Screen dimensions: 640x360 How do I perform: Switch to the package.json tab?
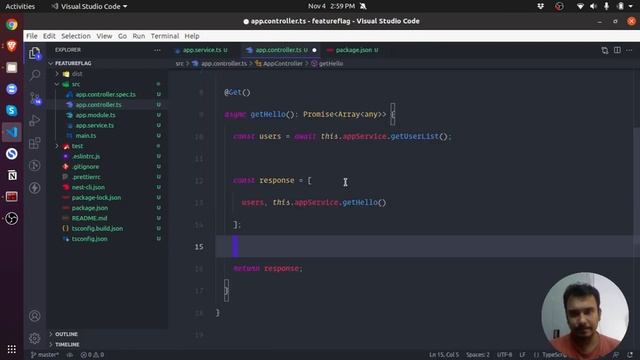[x=353, y=50]
